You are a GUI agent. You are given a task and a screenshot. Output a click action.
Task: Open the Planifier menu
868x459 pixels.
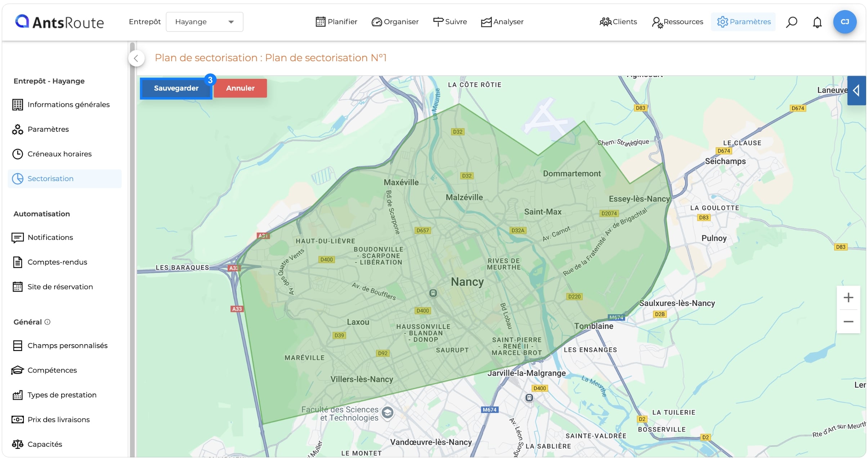[x=336, y=22]
